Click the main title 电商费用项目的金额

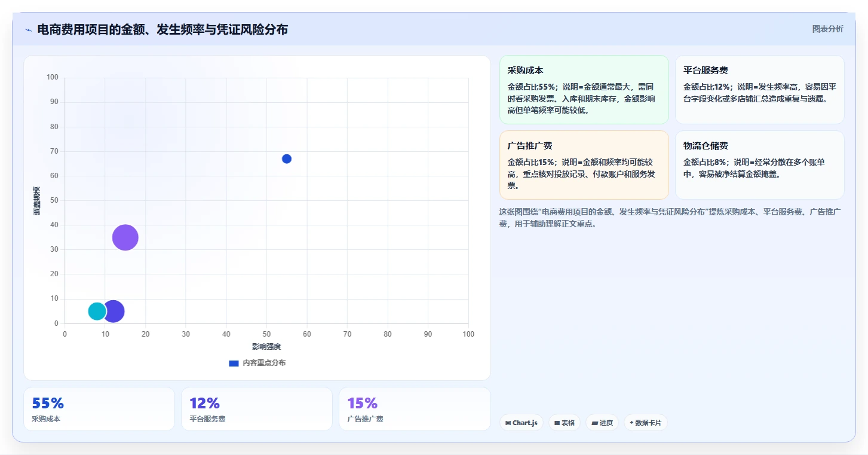(x=162, y=29)
